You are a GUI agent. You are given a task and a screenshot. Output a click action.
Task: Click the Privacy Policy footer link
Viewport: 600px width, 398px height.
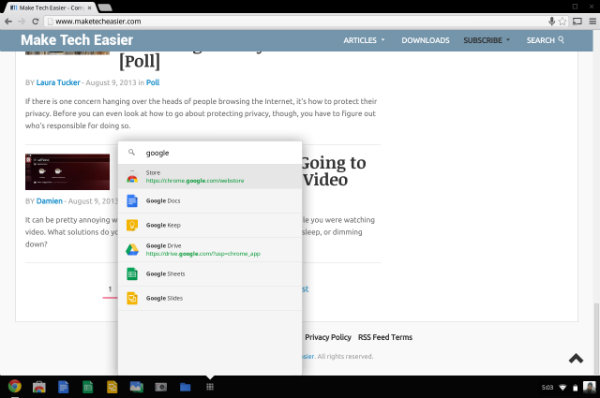click(328, 337)
